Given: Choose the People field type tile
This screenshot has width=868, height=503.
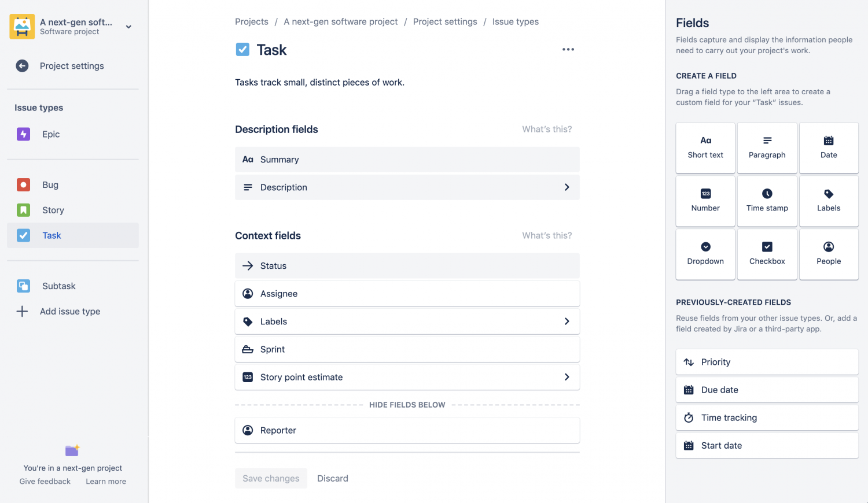Looking at the screenshot, I should [x=828, y=254].
